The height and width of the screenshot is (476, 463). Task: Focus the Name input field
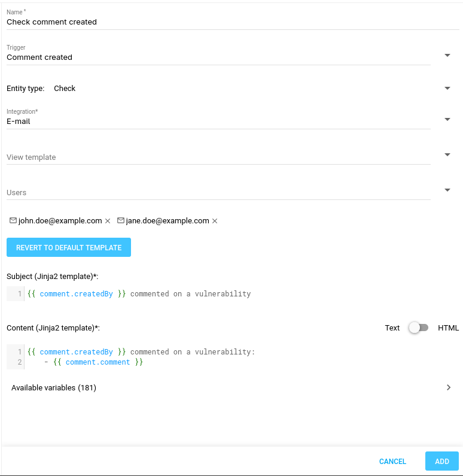pyautogui.click(x=218, y=22)
